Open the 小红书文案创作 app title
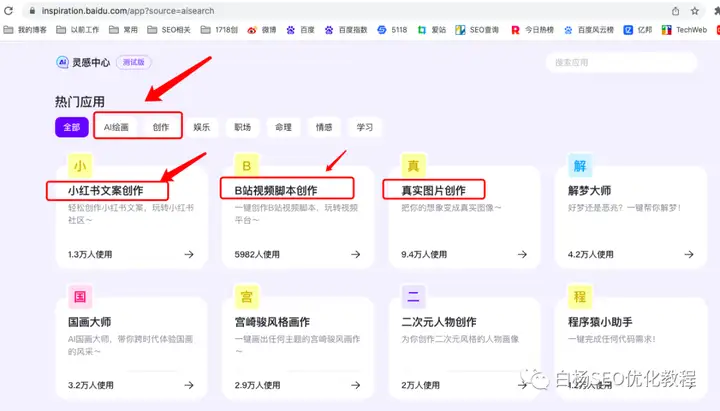720x411 pixels. 106,191
